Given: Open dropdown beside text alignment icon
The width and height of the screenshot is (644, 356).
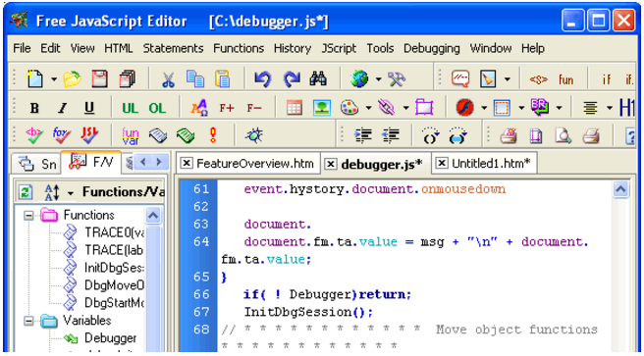Looking at the screenshot, I should [610, 108].
